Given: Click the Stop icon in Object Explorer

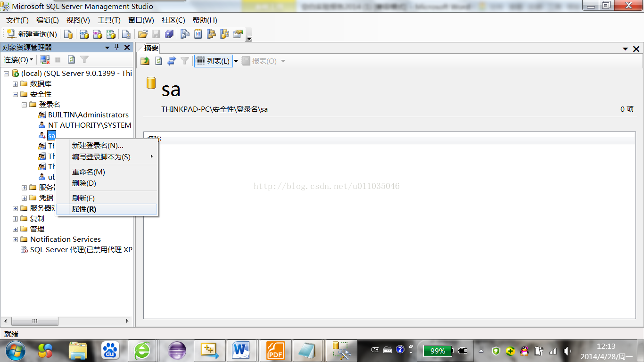Looking at the screenshot, I should pyautogui.click(x=58, y=60).
